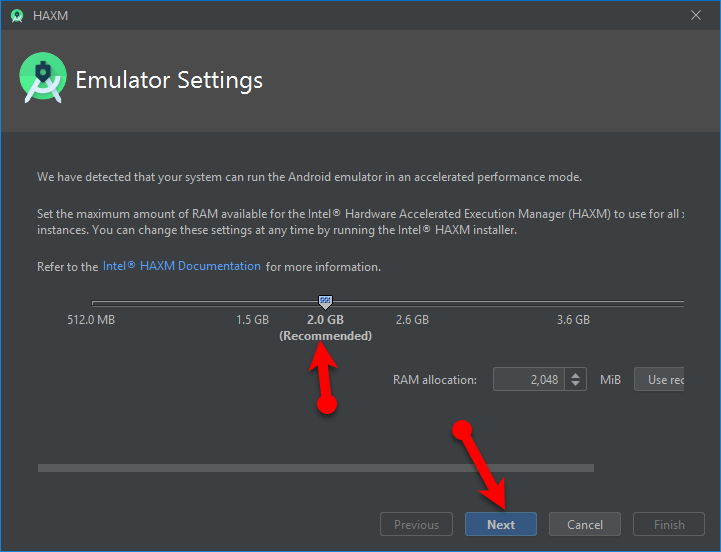Screen dimensions: 721x552
Task: Click the Finish button
Action: point(669,525)
